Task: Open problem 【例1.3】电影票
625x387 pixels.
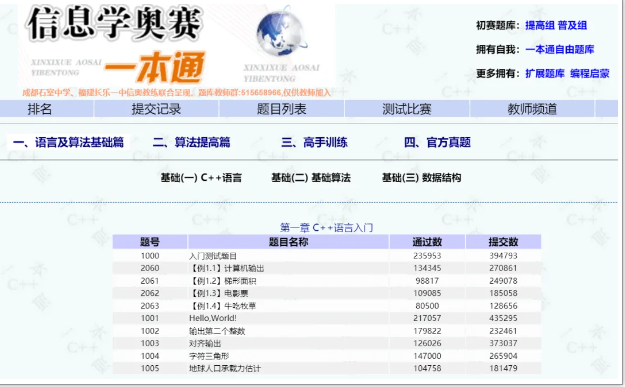Action: tap(218, 293)
